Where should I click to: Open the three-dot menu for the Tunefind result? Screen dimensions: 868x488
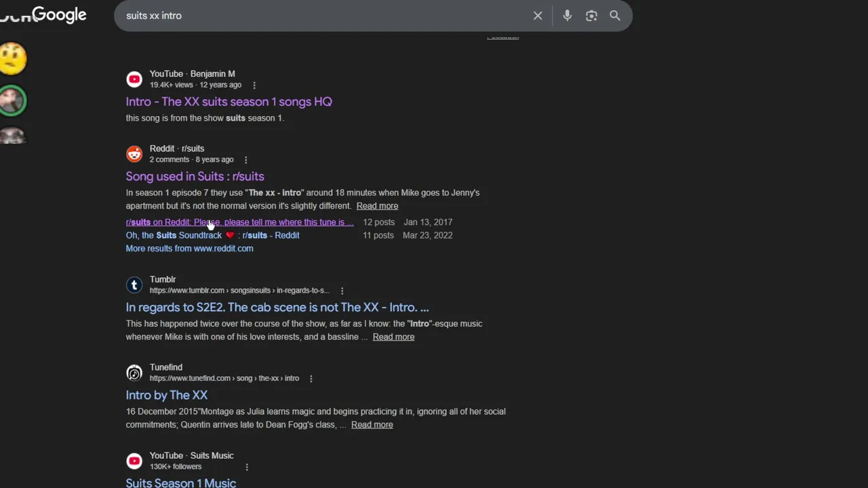[x=311, y=379]
